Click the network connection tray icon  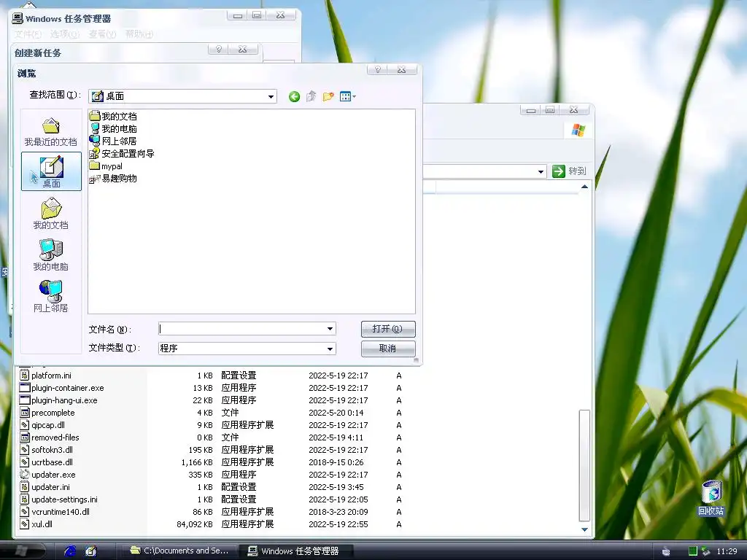pos(705,551)
